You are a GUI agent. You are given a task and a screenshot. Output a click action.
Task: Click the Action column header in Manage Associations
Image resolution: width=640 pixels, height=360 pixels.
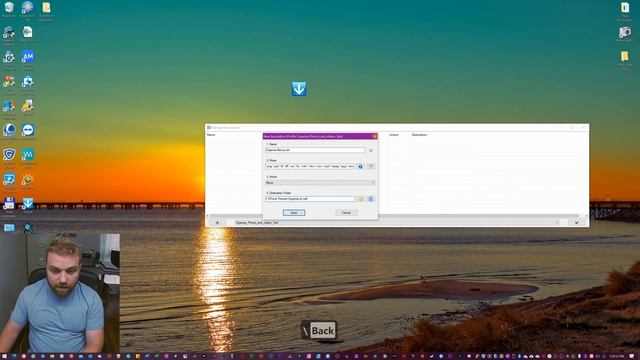point(394,135)
